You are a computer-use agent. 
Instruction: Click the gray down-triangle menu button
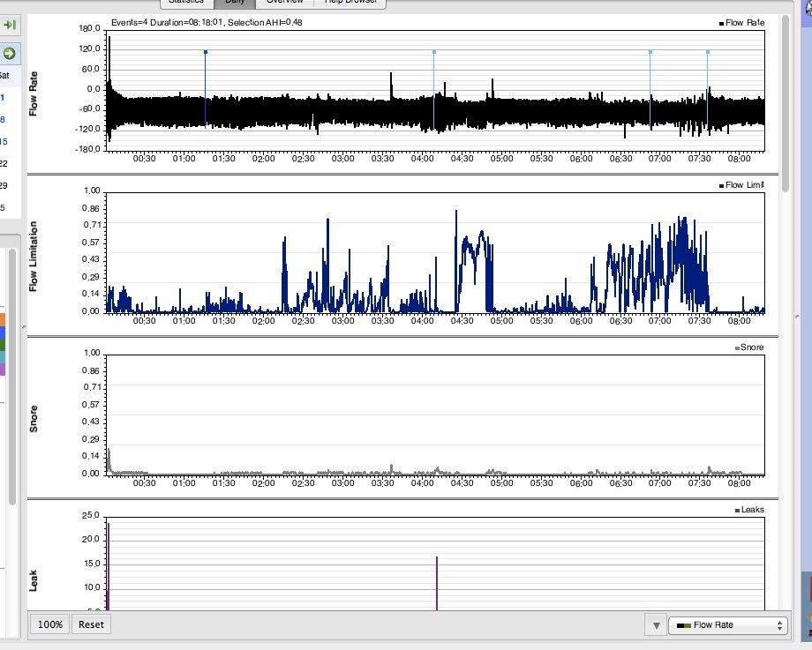point(656,625)
